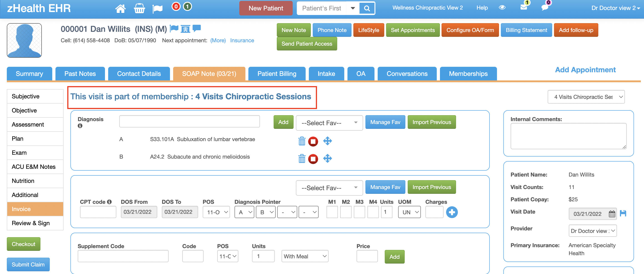Open the shopping basket icon
This screenshot has width=644, height=274.
tap(139, 8)
